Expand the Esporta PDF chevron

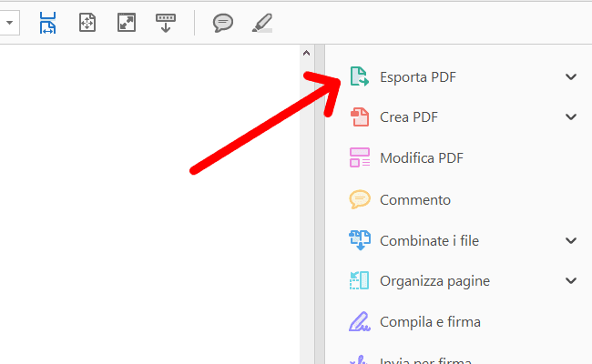coord(571,77)
